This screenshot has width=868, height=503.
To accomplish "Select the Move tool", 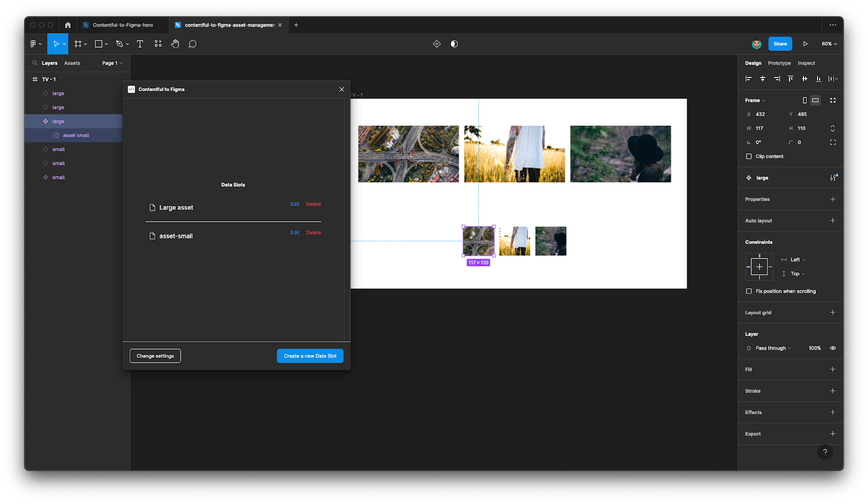I will tap(57, 44).
